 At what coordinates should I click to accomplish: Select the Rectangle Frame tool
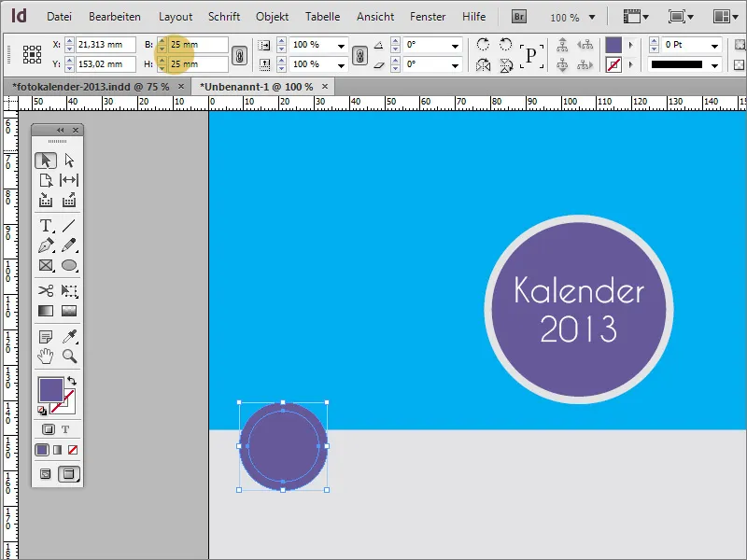[46, 265]
